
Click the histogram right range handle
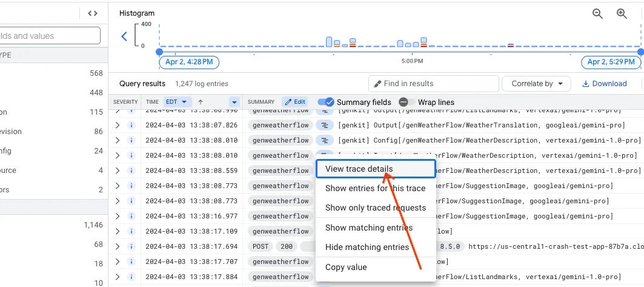point(641,52)
